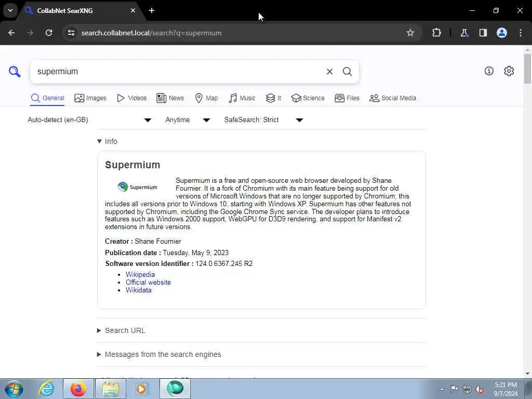The width and height of the screenshot is (532, 399).
Task: Open the Extensions puzzle icon
Action: 436,33
